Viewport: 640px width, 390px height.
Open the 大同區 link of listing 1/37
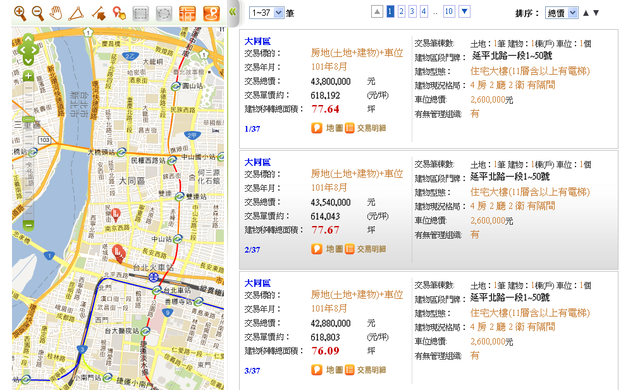pyautogui.click(x=258, y=41)
